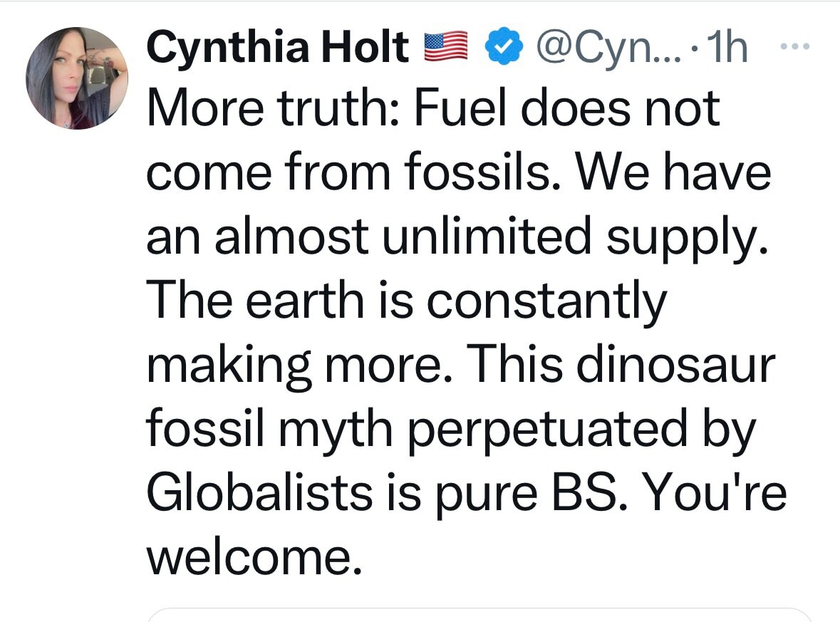Open Cynthia Holt's profile picture
840x622 pixels.
pyautogui.click(x=77, y=78)
